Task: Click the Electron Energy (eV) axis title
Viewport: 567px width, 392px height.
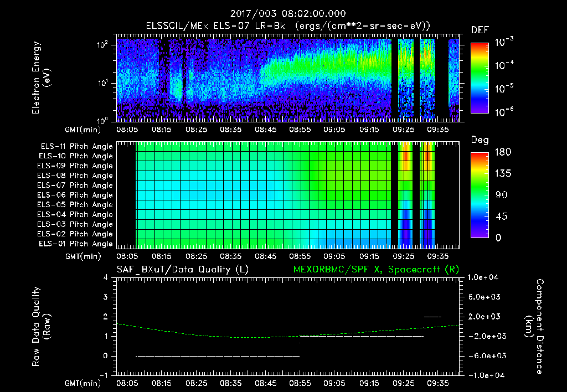Action: pos(41,78)
